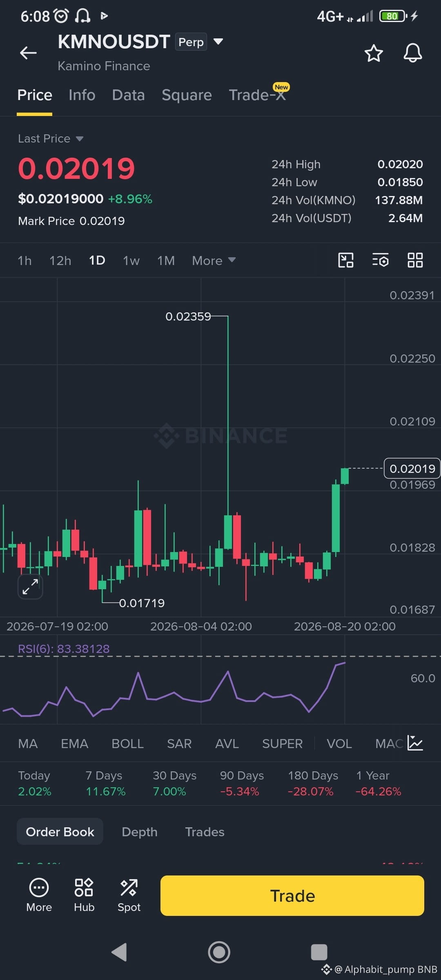Screen dimensions: 441x980
Task: Tap the 0.01719 low price marker
Action: tap(142, 603)
